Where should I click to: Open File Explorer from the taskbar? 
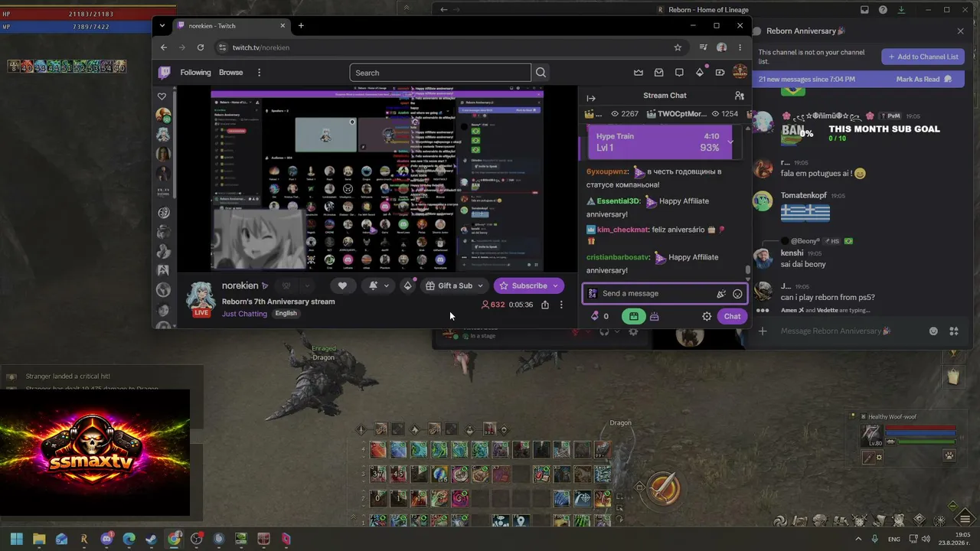coord(39,539)
